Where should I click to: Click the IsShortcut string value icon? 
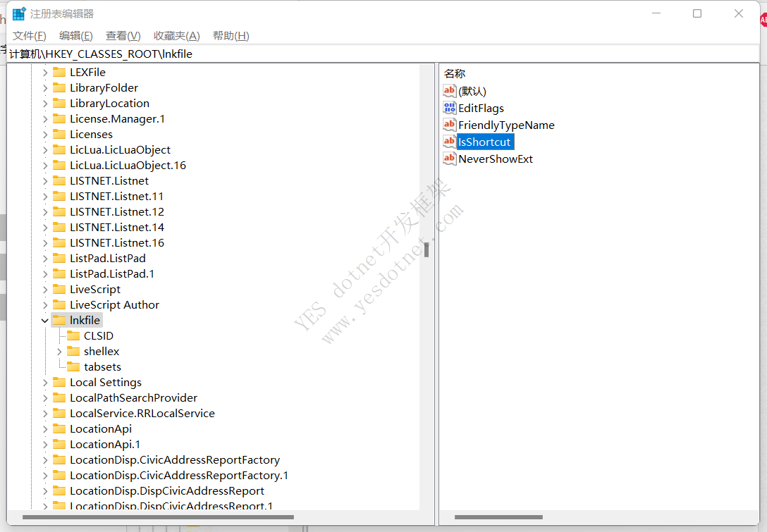click(450, 142)
